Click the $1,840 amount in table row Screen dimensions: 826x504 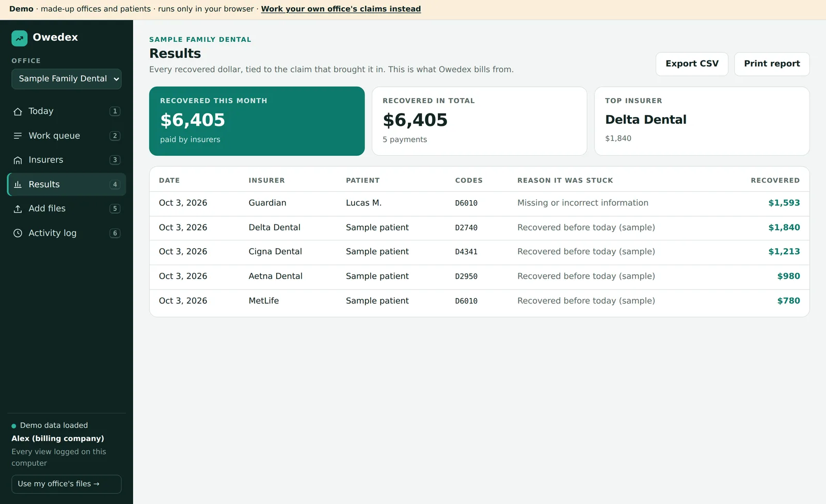pos(784,227)
